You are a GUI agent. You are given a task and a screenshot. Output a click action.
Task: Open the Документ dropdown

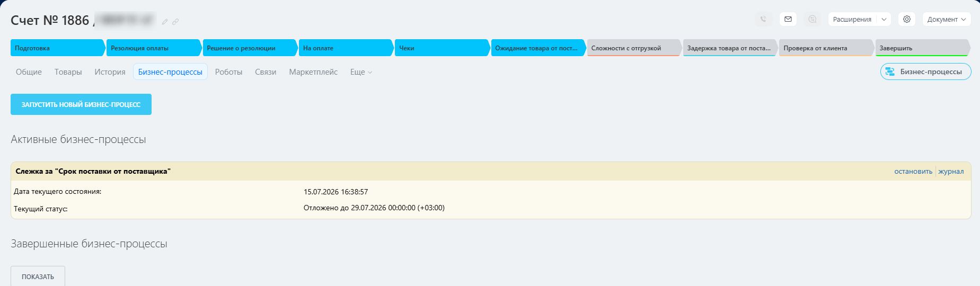(947, 19)
